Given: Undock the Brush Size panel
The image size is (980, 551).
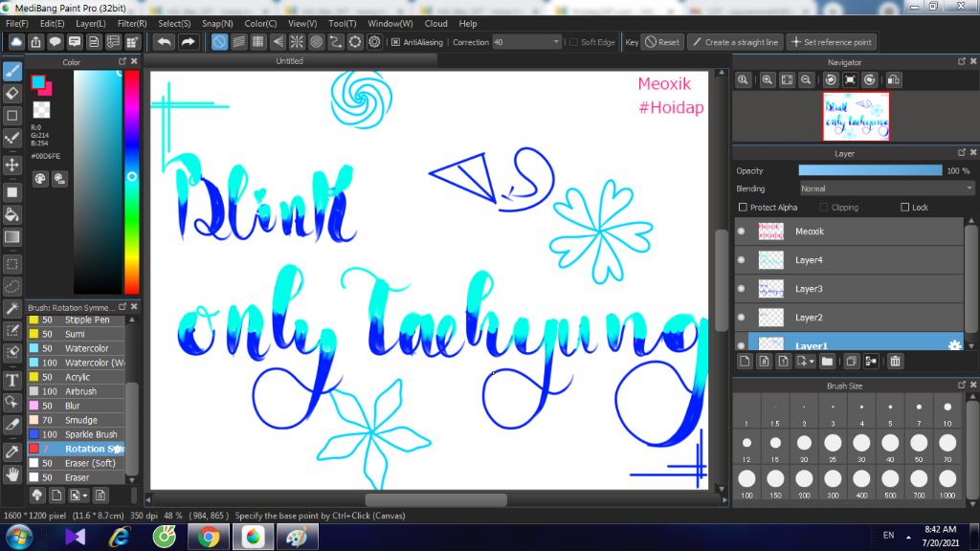Looking at the screenshot, I should pos(962,385).
